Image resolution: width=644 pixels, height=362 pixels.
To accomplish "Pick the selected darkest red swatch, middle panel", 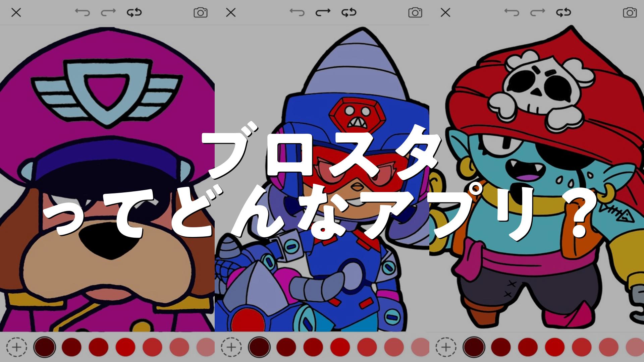I will coord(259,347).
